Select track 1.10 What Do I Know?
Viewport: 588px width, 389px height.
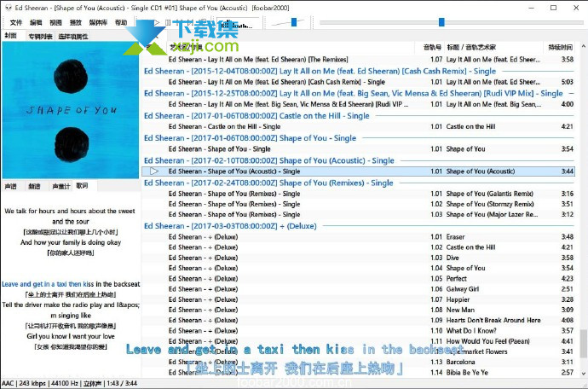click(358, 331)
